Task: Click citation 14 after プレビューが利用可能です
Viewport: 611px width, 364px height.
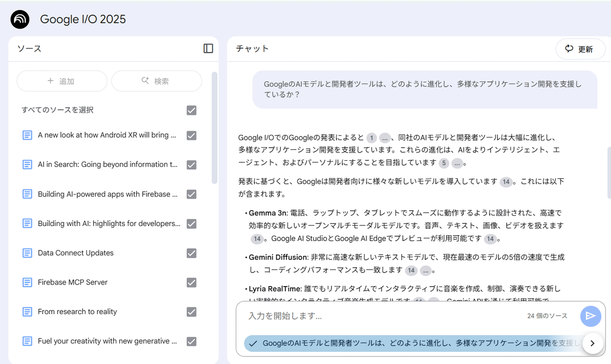Action: pos(490,239)
